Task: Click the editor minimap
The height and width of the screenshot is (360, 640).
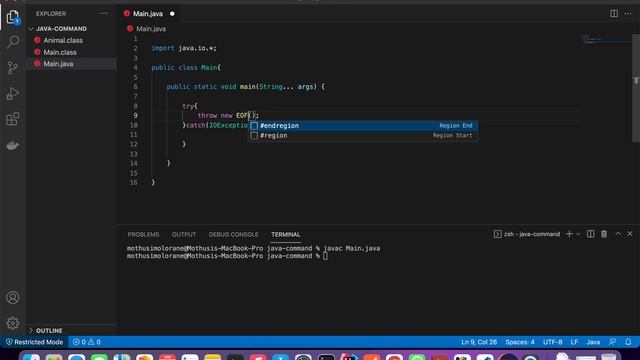Action: click(x=605, y=39)
